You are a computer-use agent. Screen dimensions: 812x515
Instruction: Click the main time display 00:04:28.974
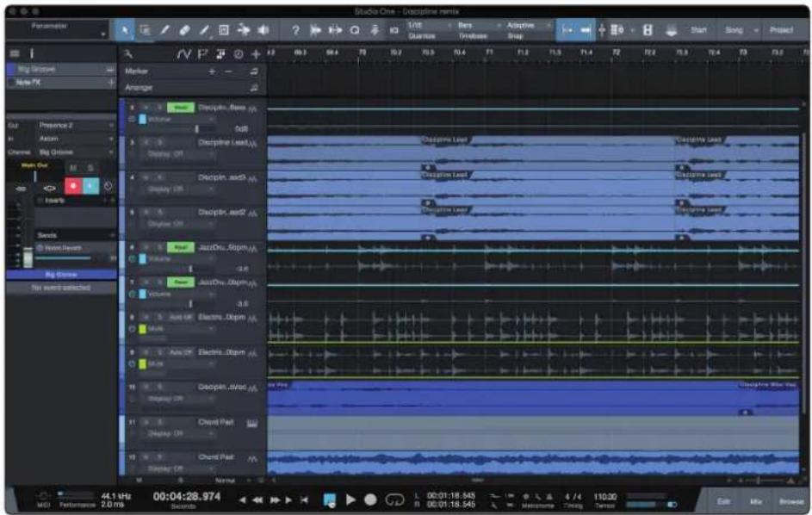pyautogui.click(x=187, y=497)
